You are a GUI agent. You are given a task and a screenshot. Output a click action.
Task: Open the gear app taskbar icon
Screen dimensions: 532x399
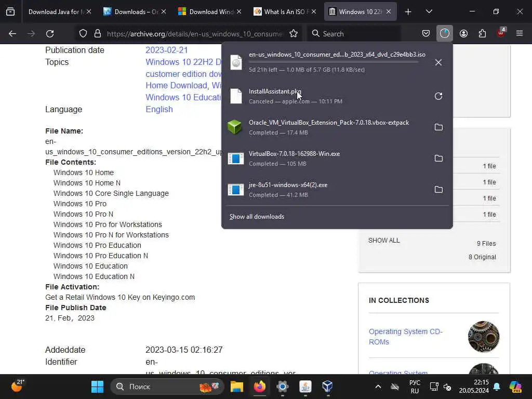click(x=282, y=387)
